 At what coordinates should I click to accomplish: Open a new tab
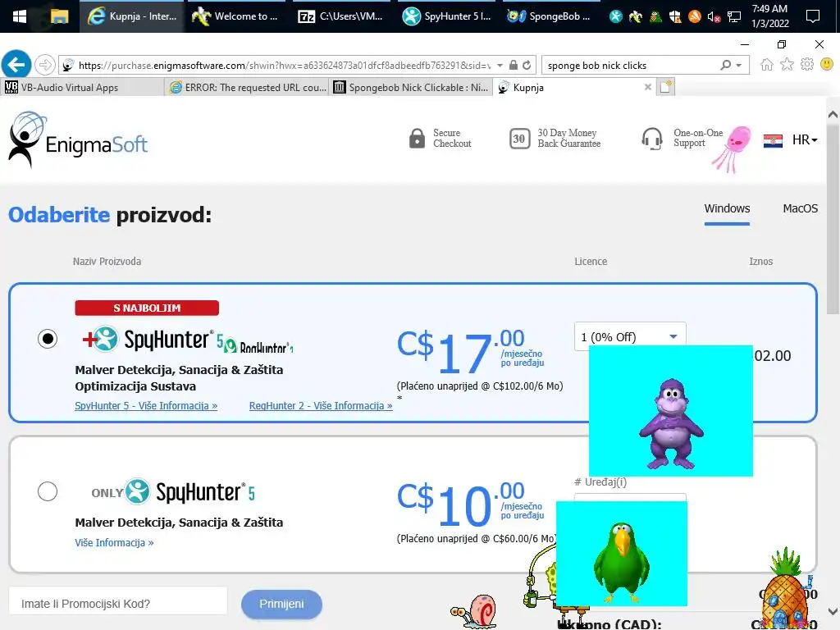point(666,87)
